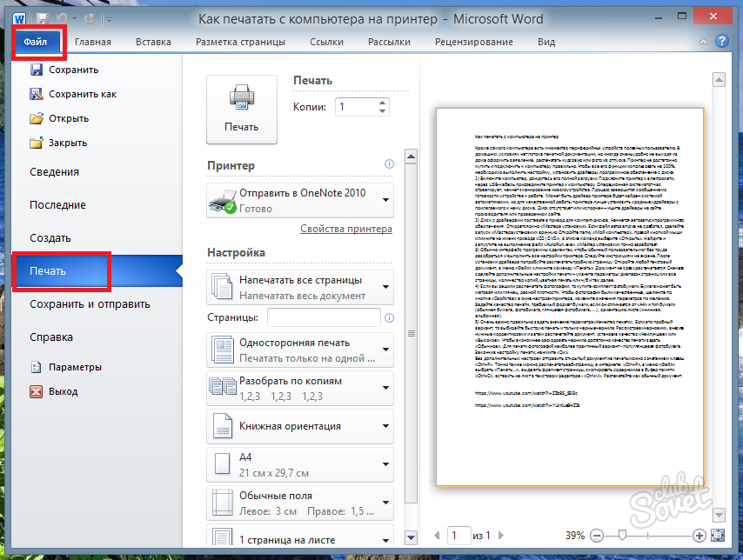Click the blue help question mark icon
743x560 pixels.
(x=721, y=41)
